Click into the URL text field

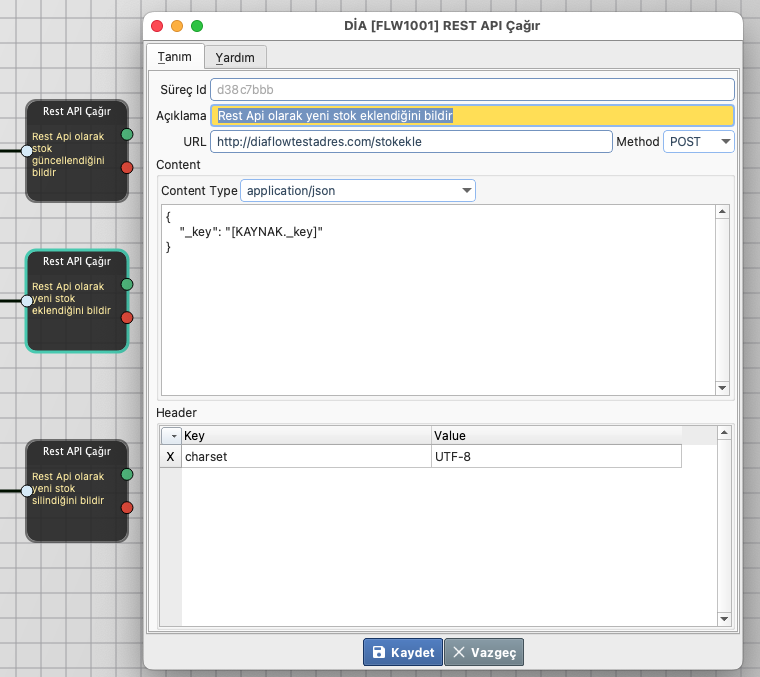[410, 142]
